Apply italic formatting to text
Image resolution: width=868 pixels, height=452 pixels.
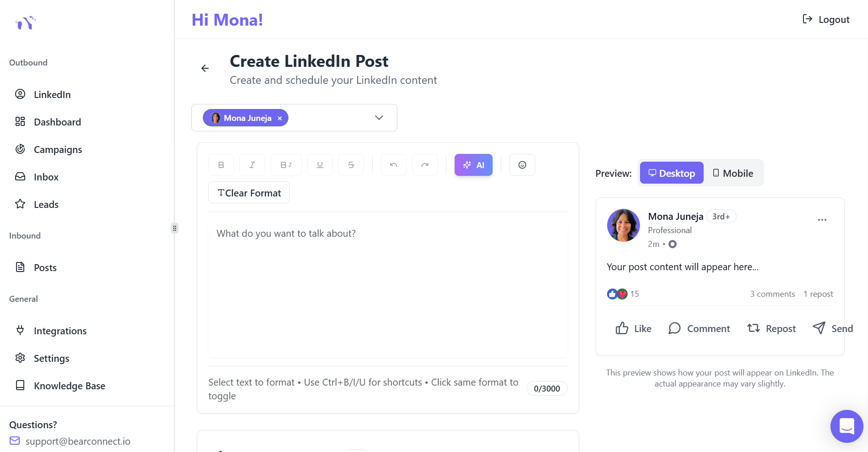pos(252,165)
